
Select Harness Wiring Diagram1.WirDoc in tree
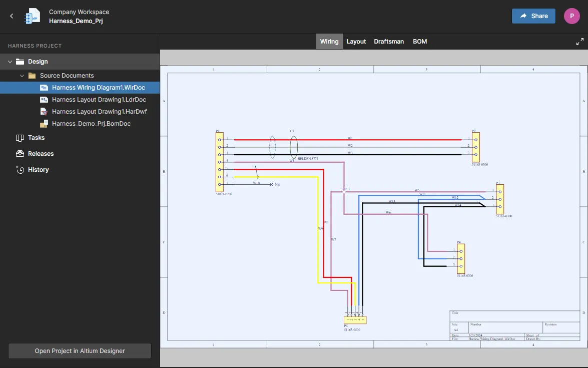[x=98, y=88]
